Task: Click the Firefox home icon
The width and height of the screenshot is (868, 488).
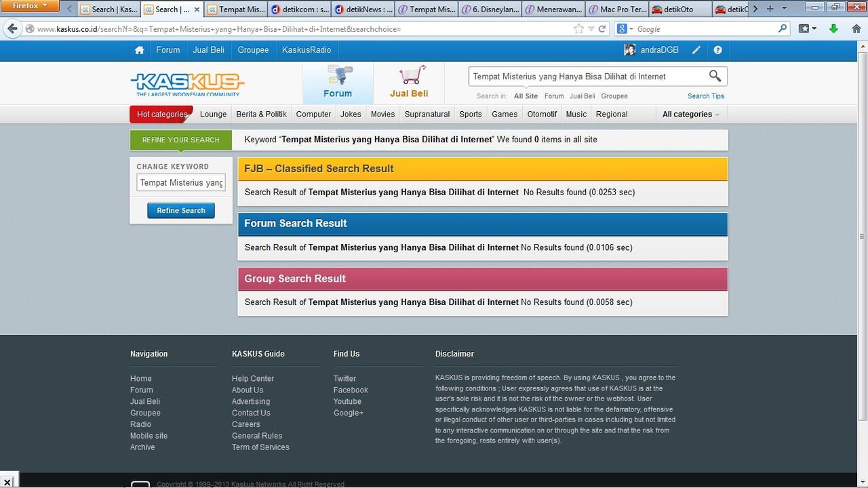Action: pyautogui.click(x=856, y=29)
